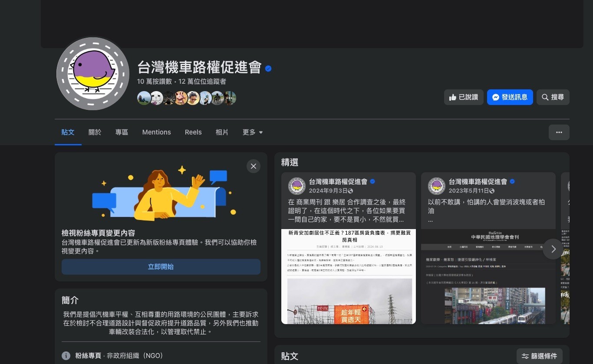
Task: Open the 相片 tab
Action: click(222, 132)
